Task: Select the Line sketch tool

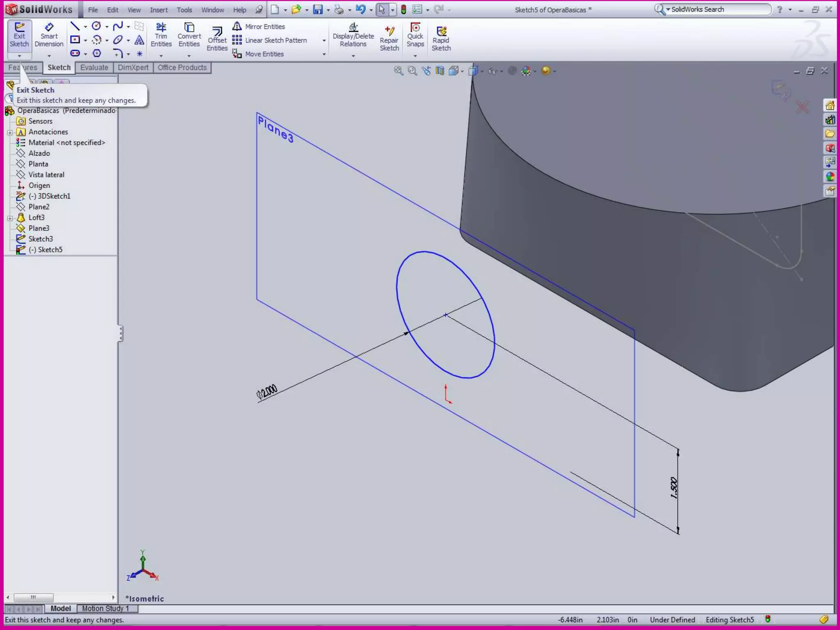Action: (75, 27)
